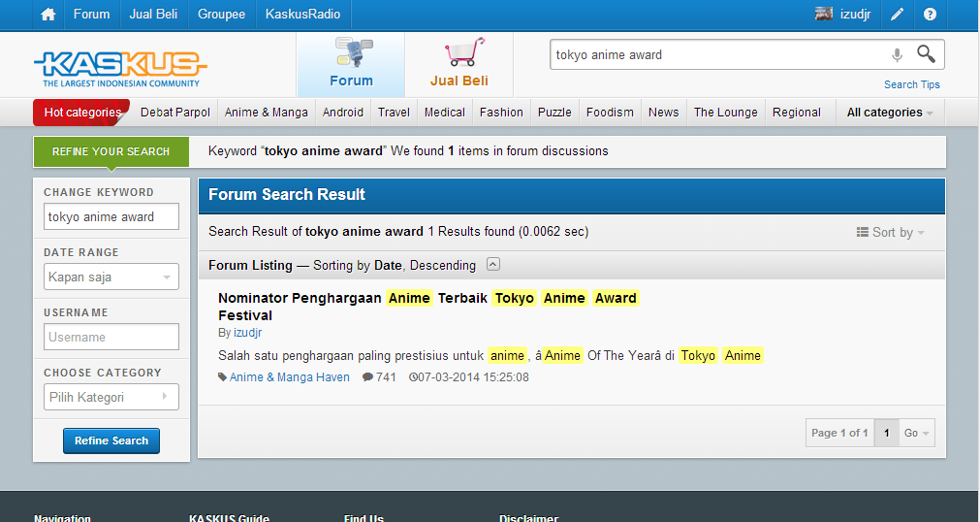Go to the Kaskus home icon

click(x=48, y=15)
